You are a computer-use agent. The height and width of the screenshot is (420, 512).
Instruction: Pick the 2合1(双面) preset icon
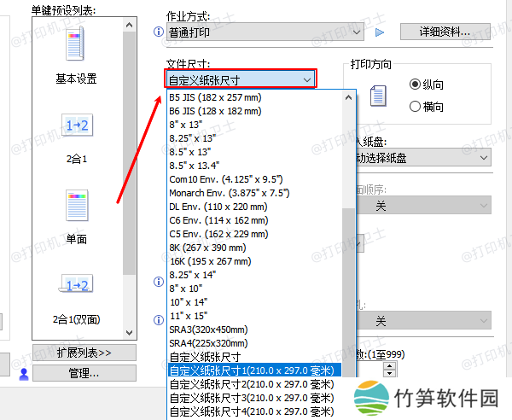pos(76,286)
